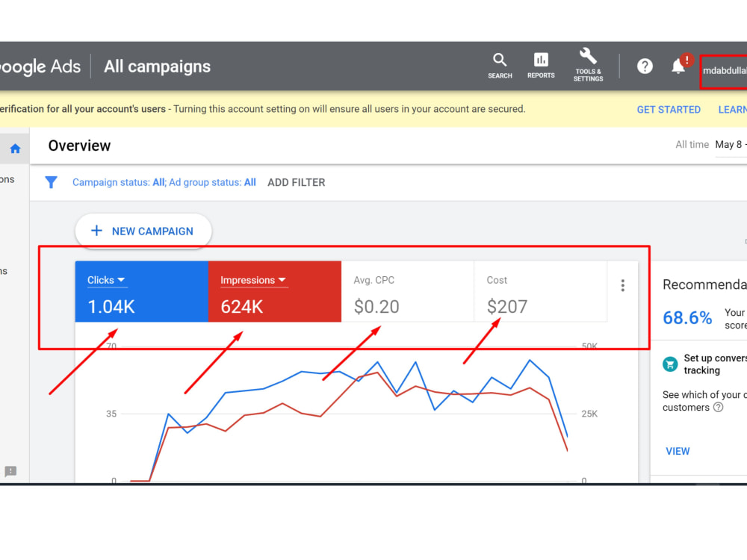Open the account name menu in header

coord(724,70)
